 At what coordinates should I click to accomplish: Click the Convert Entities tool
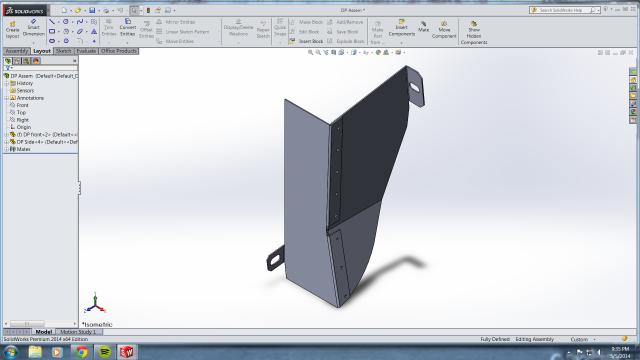pyautogui.click(x=128, y=28)
